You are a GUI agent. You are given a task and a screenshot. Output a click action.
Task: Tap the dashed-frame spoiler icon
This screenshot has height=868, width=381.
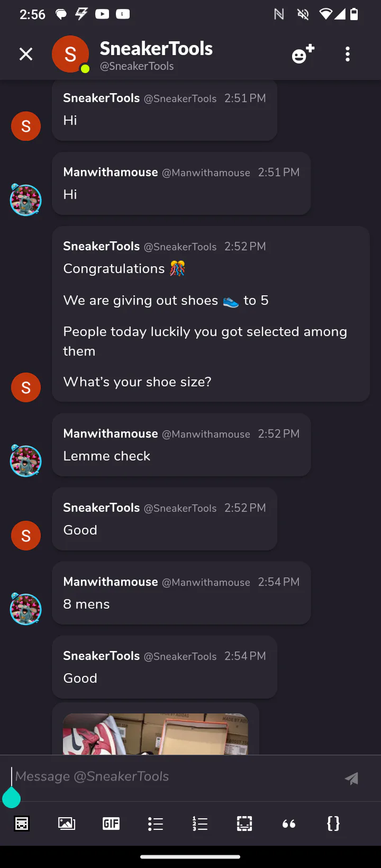click(244, 824)
